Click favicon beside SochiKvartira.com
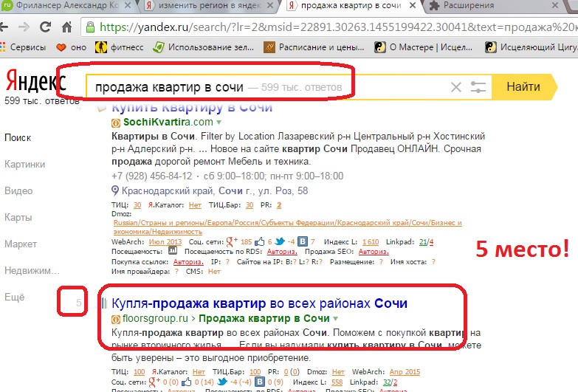Viewport: 578px width, 392px height. coord(116,123)
